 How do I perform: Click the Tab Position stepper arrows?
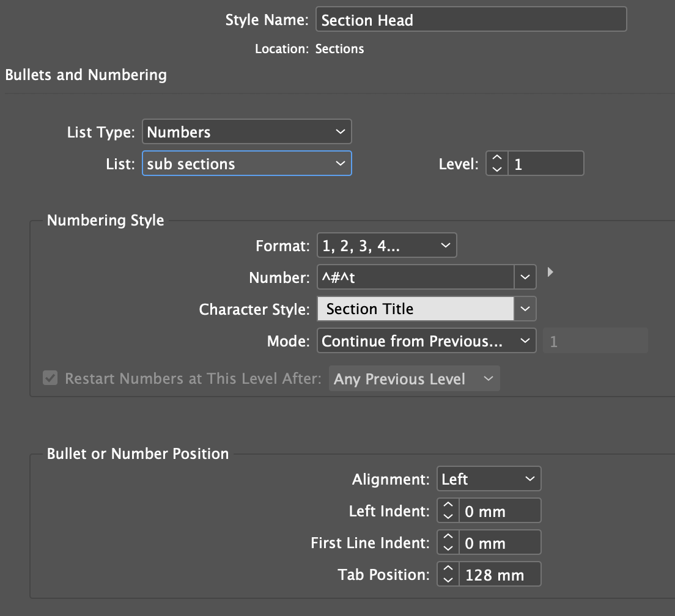(x=448, y=574)
